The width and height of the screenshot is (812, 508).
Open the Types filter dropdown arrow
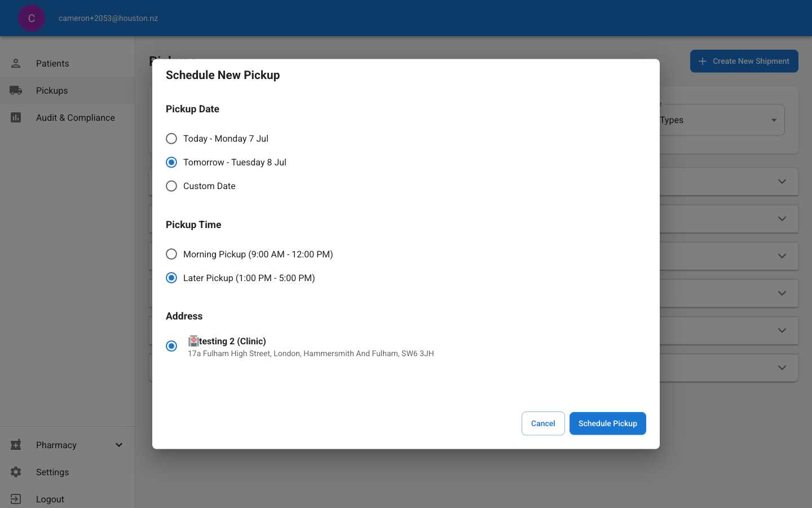pos(774,120)
